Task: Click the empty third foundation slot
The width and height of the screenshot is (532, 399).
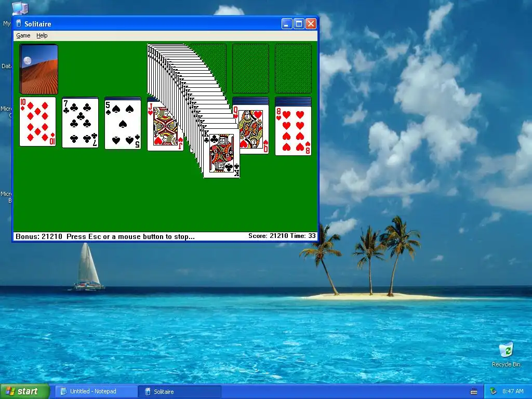Action: coord(250,68)
